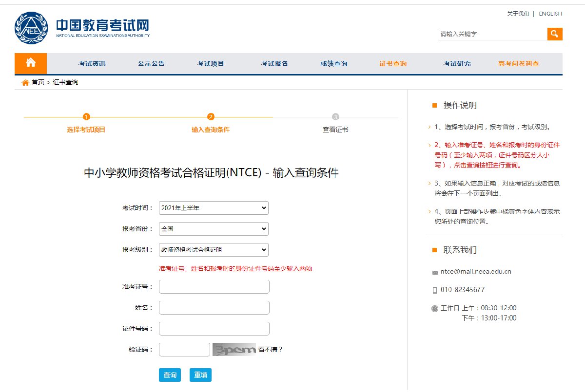585x392 pixels.
Task: Go to 考试报名 menu item
Action: tap(274, 64)
